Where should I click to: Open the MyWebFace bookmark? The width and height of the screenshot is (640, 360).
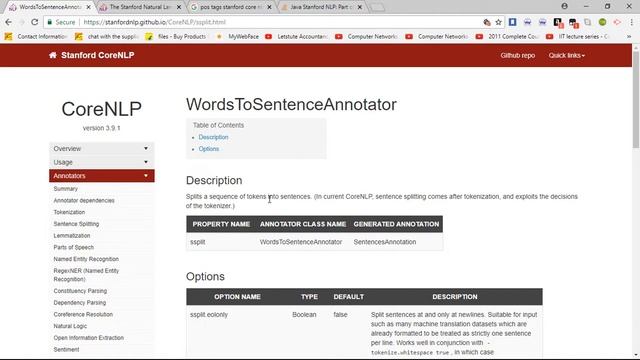pyautogui.click(x=238, y=36)
